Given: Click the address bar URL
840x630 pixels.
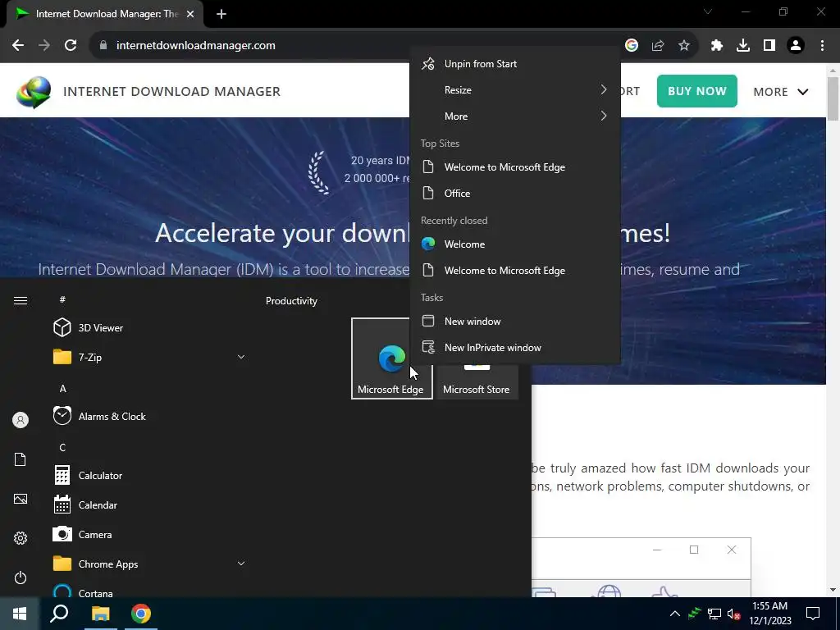Looking at the screenshot, I should tap(195, 46).
